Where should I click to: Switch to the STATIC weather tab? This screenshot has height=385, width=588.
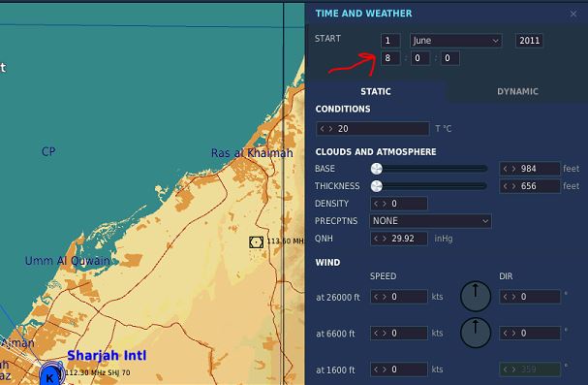(x=376, y=91)
